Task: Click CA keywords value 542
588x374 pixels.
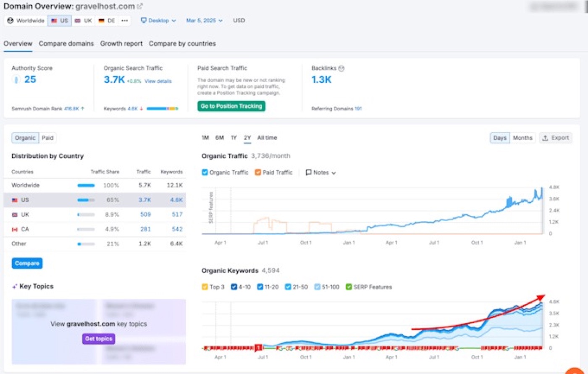Action: [177, 229]
